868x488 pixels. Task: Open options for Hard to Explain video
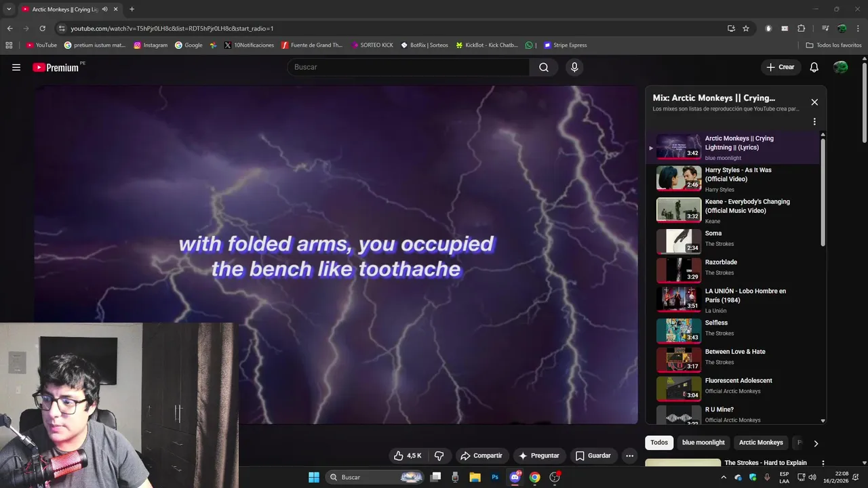pos(823,464)
